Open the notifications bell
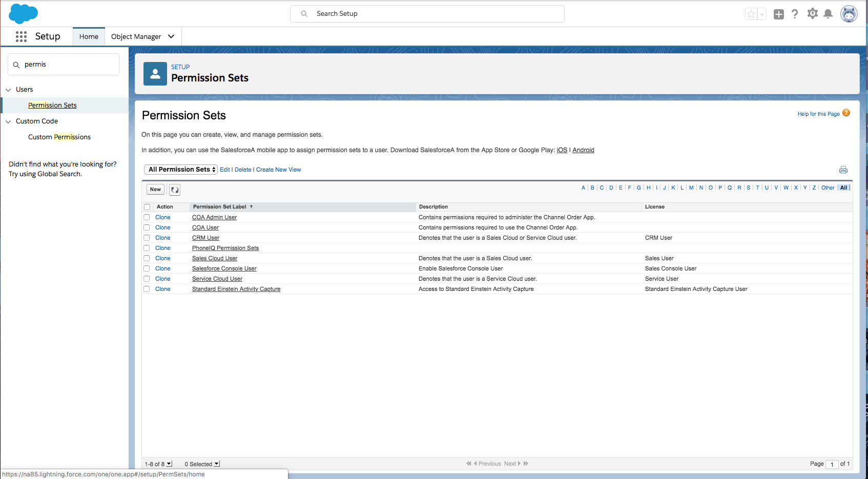Screen dimensions: 868x479 tap(828, 14)
